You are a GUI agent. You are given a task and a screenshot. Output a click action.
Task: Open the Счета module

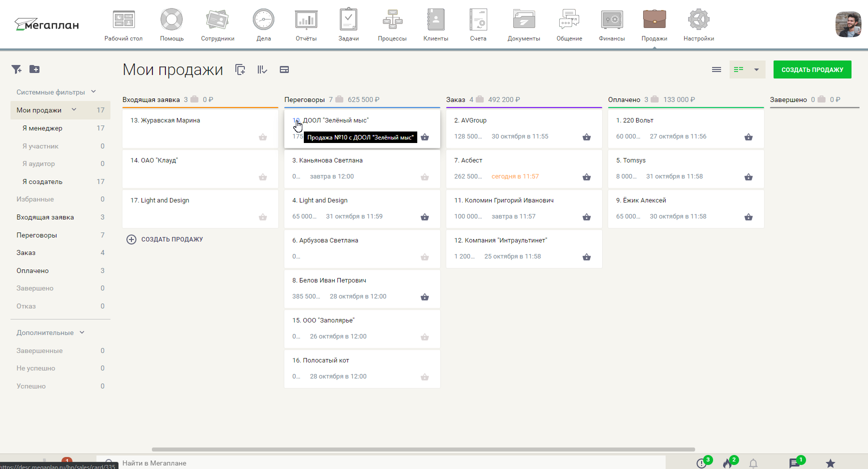tap(478, 25)
